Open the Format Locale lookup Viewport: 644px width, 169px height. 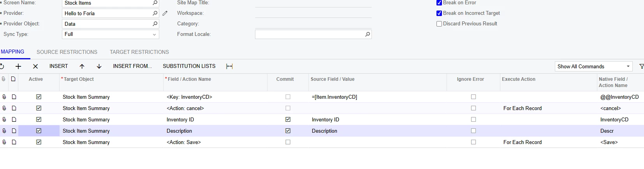(x=368, y=34)
